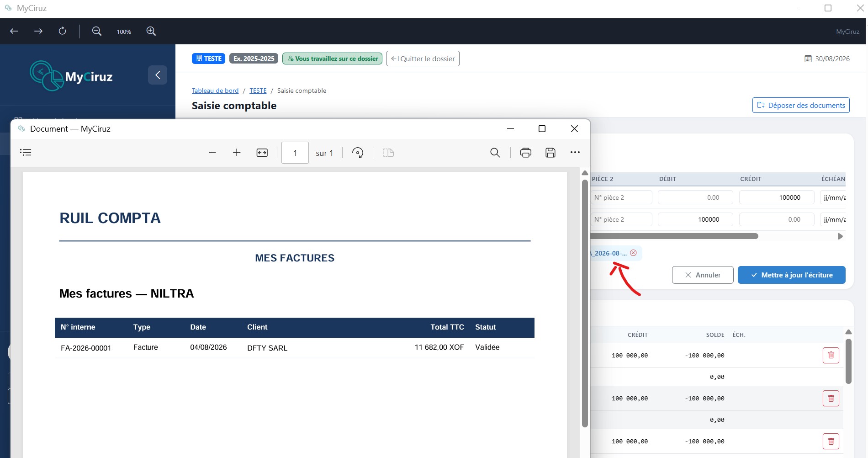Viewport: 868px width, 458px height.
Task: Save the document using the floppy icon
Action: (550, 153)
